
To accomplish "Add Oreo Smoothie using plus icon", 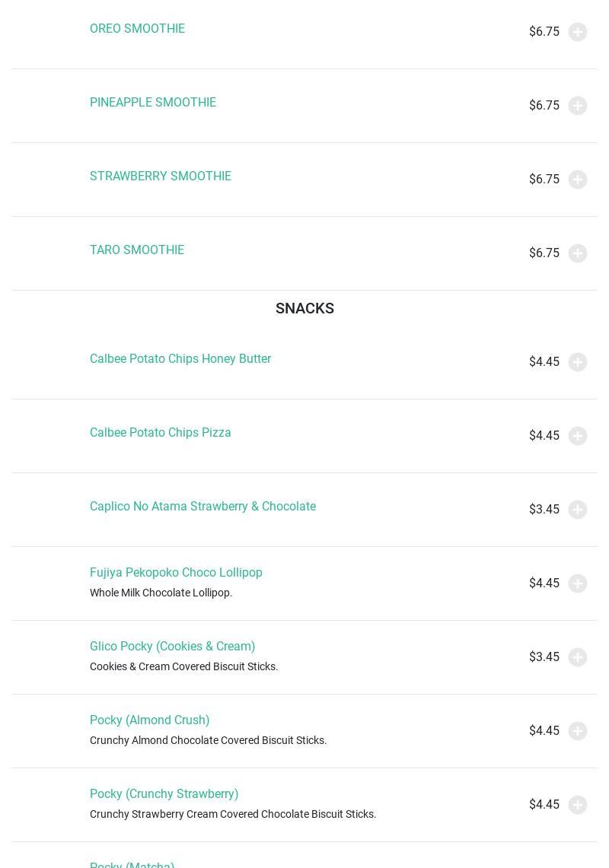I will 578,32.
